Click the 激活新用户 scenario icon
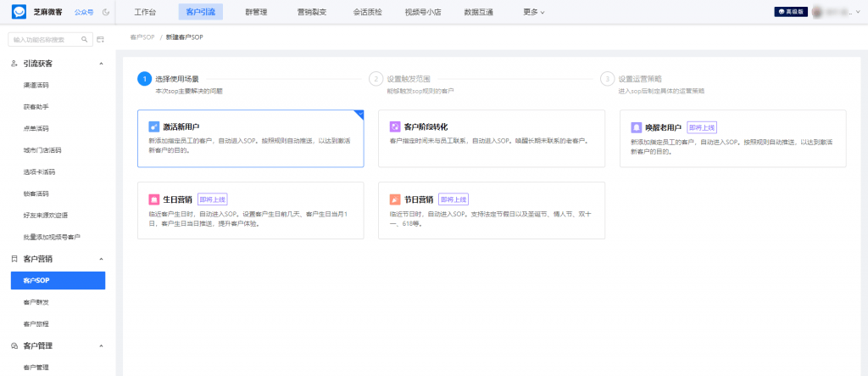 pos(153,126)
